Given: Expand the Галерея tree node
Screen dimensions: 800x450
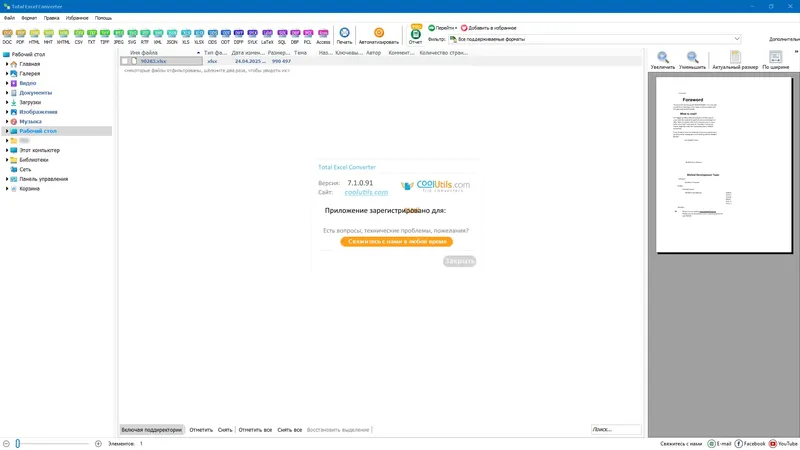Looking at the screenshot, I should [x=7, y=73].
